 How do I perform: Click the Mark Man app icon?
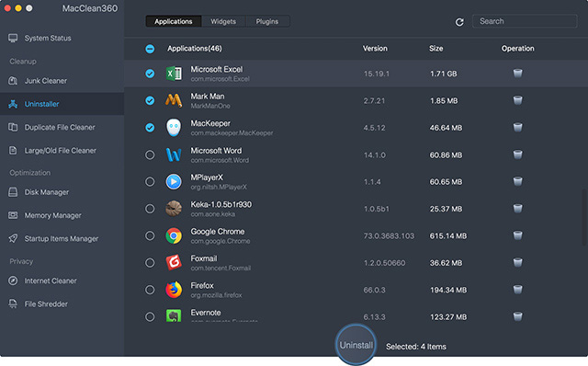point(174,100)
